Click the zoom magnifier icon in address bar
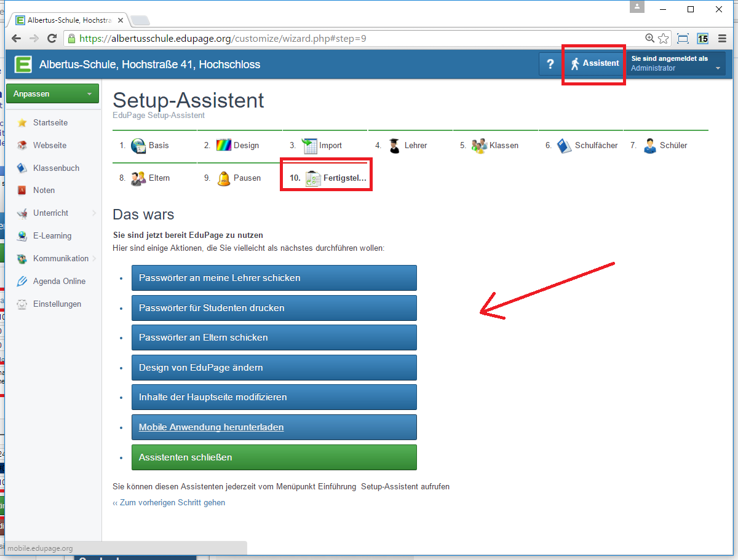Screen dimensions: 738x560 click(x=649, y=38)
